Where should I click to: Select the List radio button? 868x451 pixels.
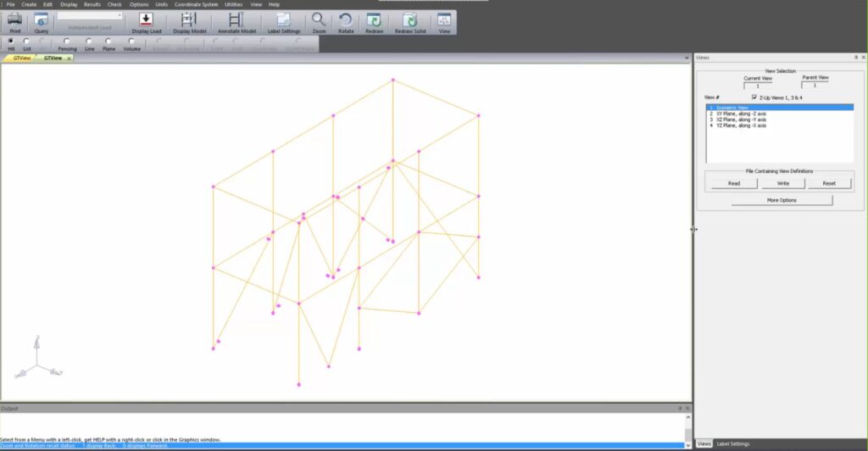27,41
